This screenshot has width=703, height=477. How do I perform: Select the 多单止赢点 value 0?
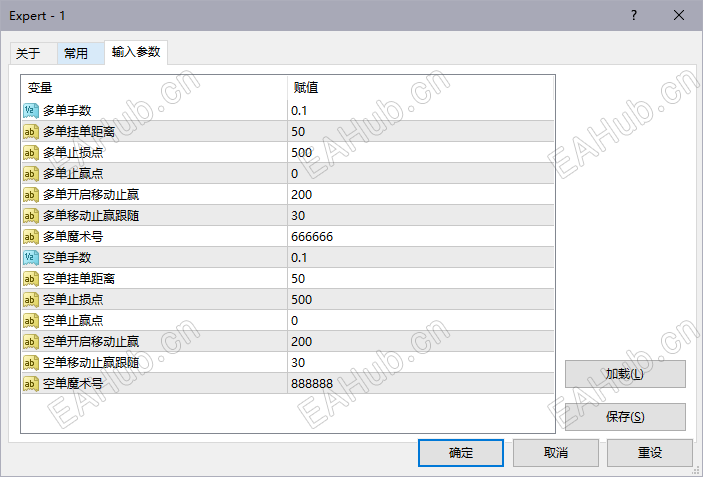click(295, 173)
